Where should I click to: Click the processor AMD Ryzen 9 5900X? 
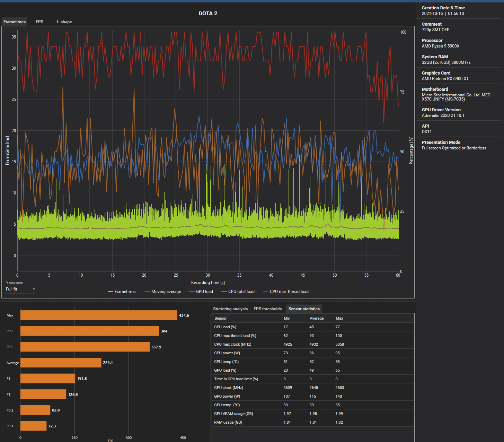click(x=441, y=46)
